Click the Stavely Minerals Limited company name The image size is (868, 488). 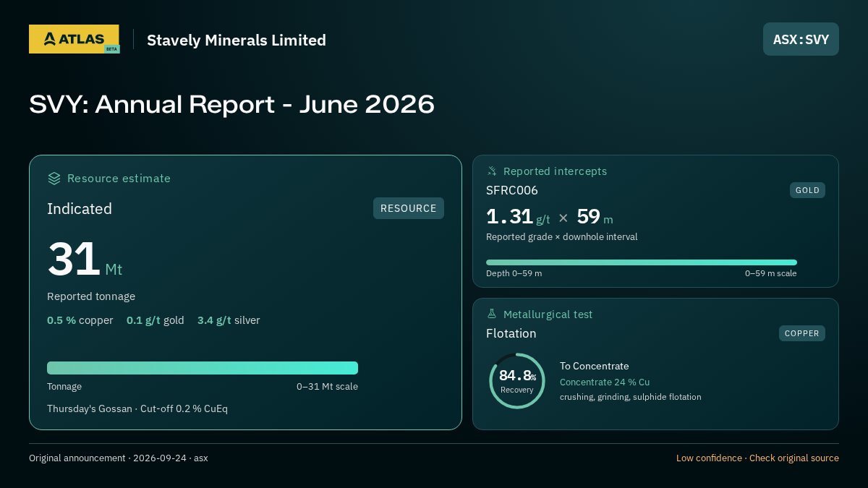pyautogui.click(x=237, y=40)
